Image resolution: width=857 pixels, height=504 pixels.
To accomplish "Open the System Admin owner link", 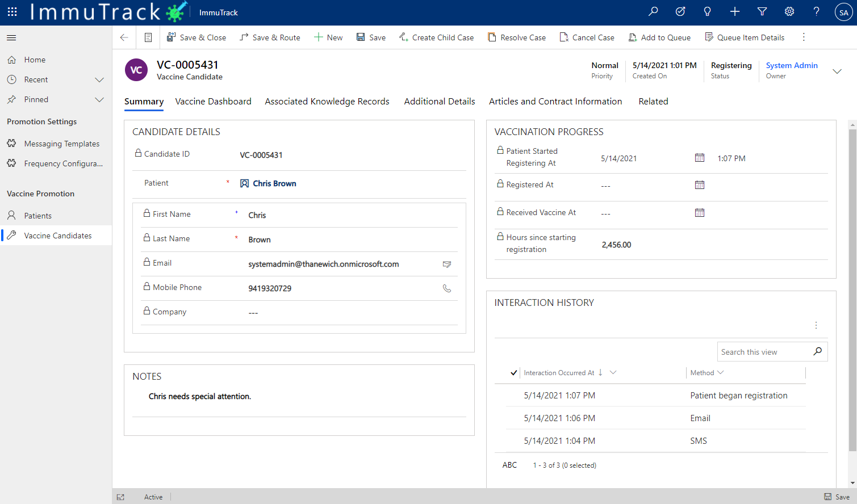I will (x=792, y=65).
